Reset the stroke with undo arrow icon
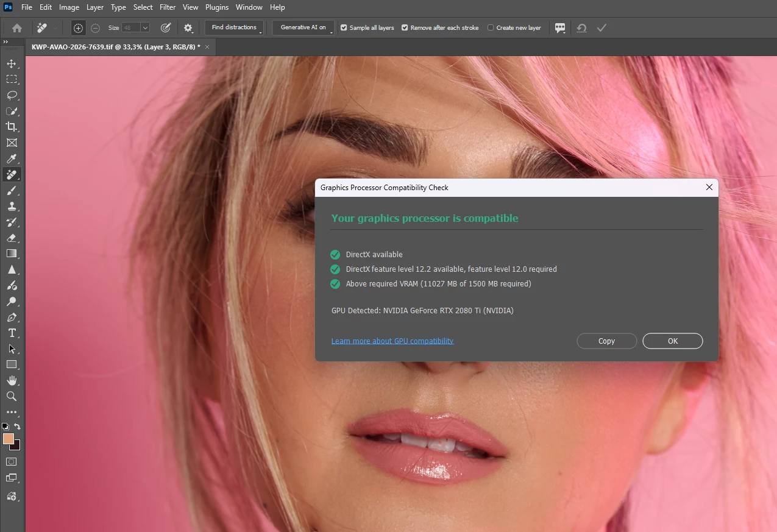Viewport: 777px width, 532px height. (581, 28)
